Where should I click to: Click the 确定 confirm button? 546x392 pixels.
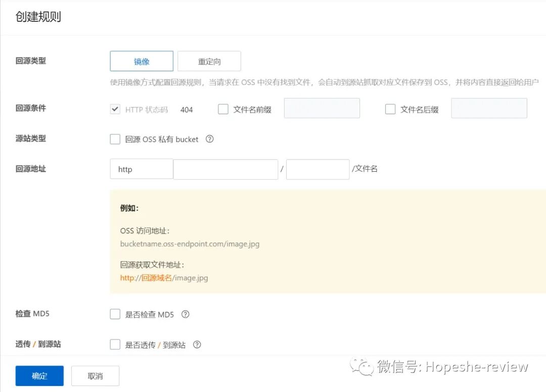(x=39, y=375)
